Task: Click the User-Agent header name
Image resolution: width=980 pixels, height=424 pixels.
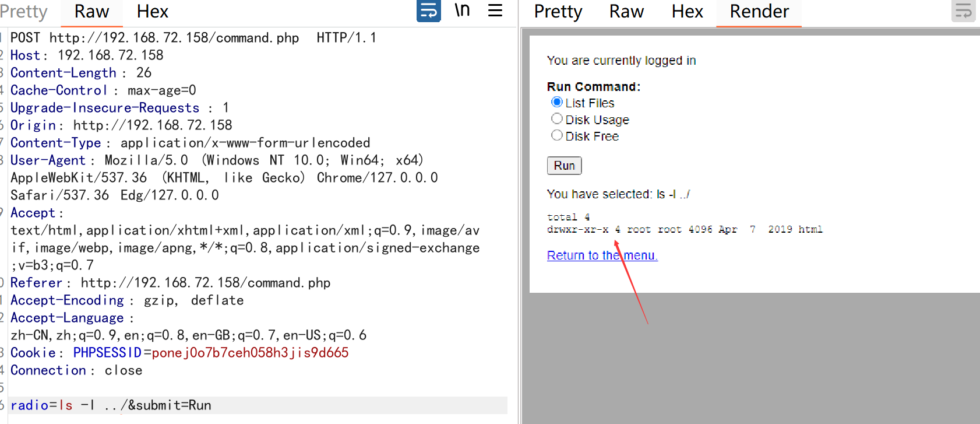Action: [x=48, y=160]
